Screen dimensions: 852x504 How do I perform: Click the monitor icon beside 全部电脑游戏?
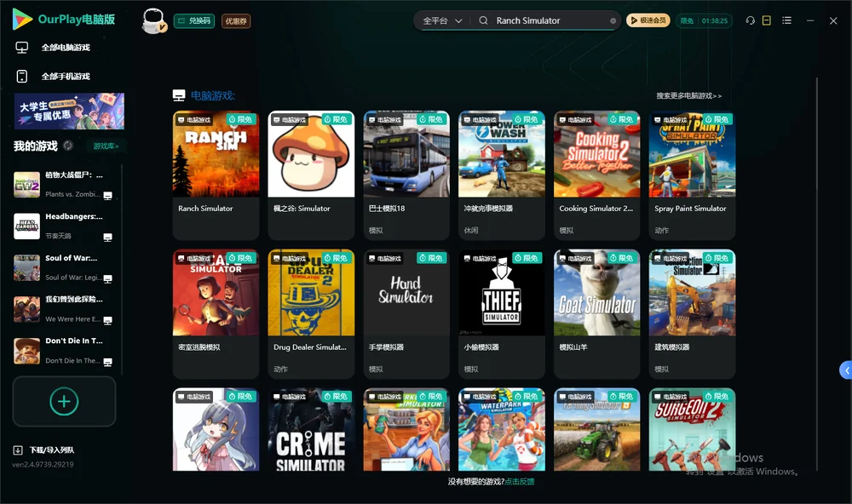coord(22,48)
